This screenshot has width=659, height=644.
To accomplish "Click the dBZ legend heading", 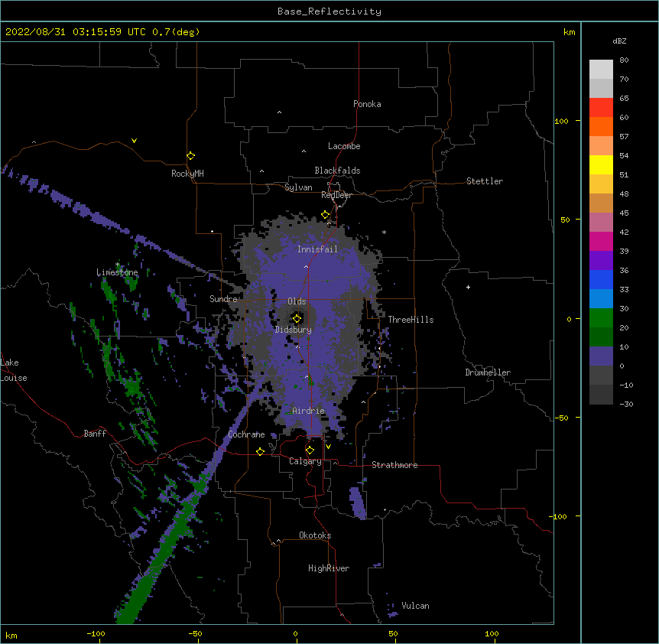I will tap(619, 41).
